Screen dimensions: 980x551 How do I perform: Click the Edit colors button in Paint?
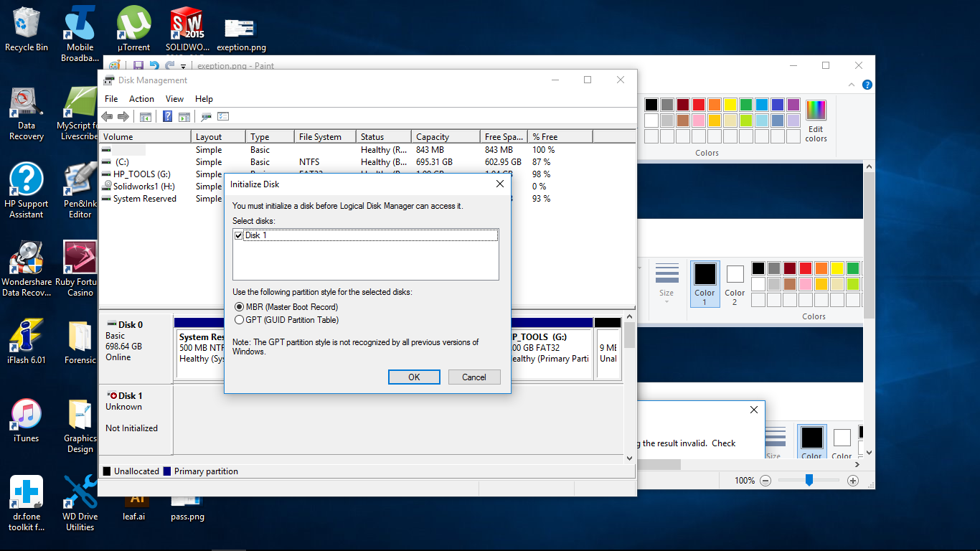click(816, 121)
